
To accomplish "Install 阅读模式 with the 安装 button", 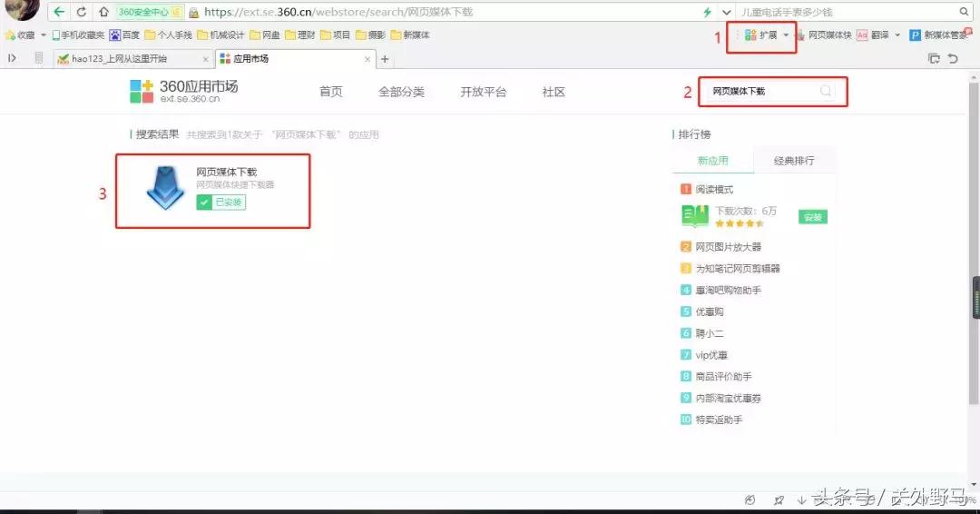I will click(812, 217).
